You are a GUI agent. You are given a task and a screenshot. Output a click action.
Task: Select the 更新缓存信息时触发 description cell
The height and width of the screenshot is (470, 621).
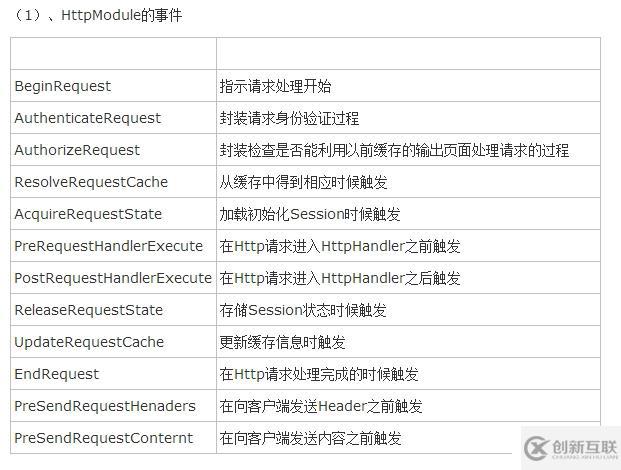coord(283,342)
